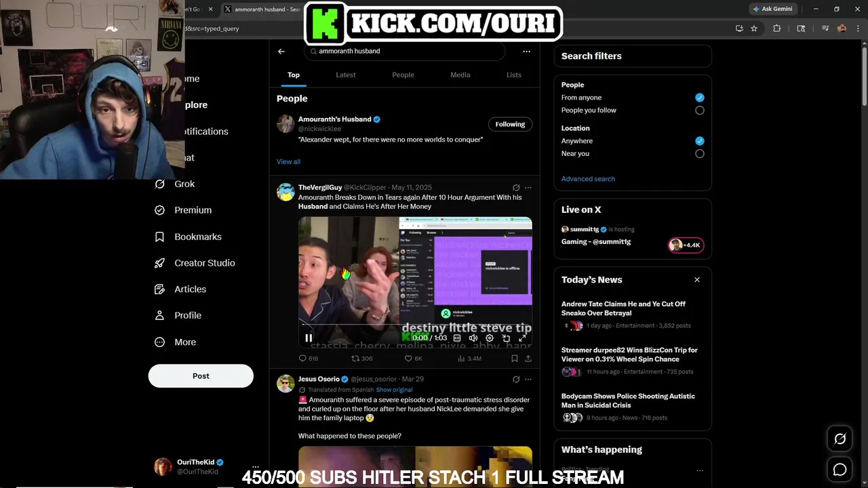Click the 'ammoranth husband' search field

click(404, 52)
